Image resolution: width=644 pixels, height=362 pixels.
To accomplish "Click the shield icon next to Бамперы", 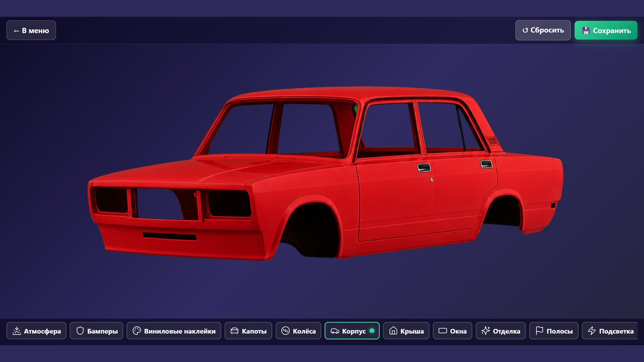I will pyautogui.click(x=80, y=331).
